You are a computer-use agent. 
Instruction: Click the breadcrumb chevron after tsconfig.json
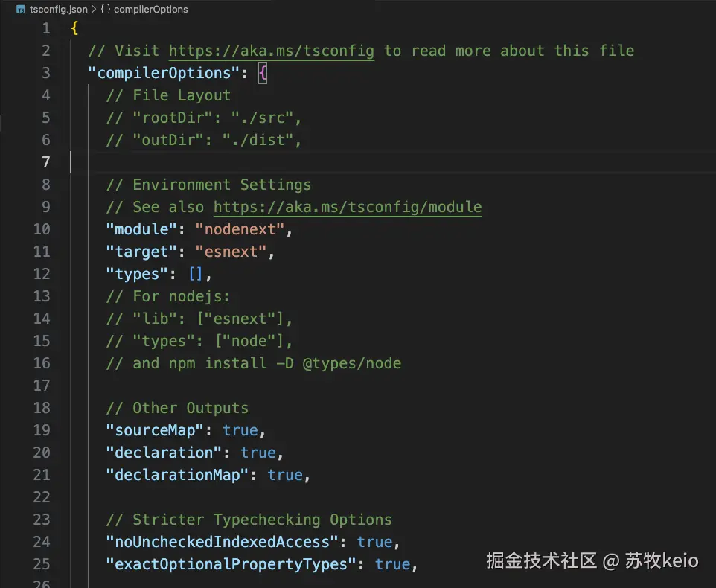[x=94, y=10]
